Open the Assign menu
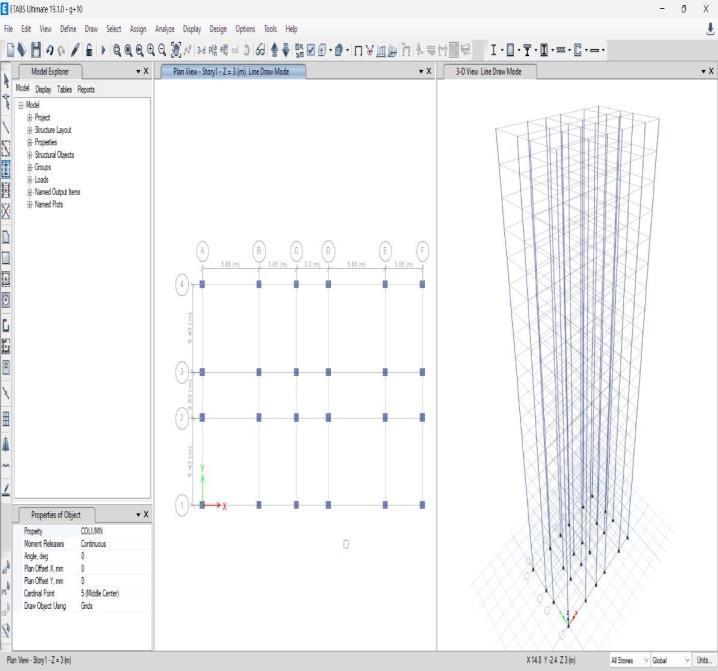Image resolution: width=718 pixels, height=671 pixels. 138,29
